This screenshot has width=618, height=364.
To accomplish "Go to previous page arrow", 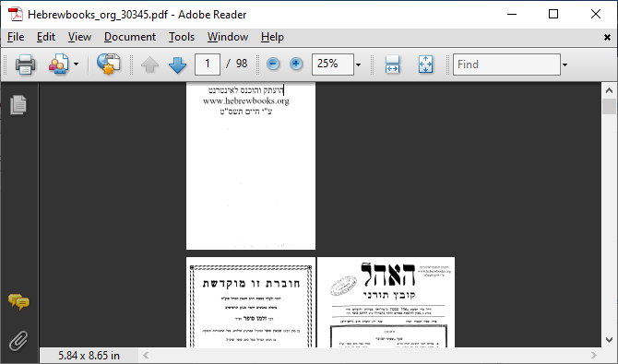I will click(x=149, y=65).
